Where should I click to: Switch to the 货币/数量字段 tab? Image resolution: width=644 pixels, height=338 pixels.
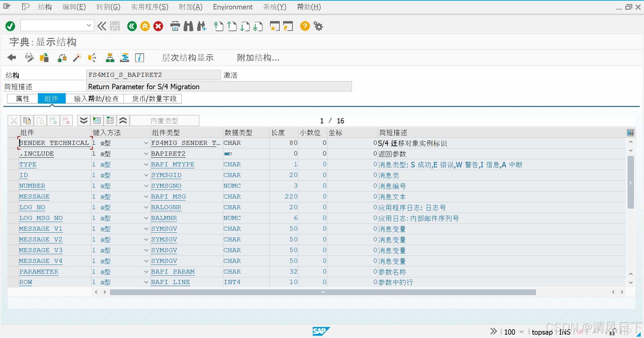tap(154, 99)
